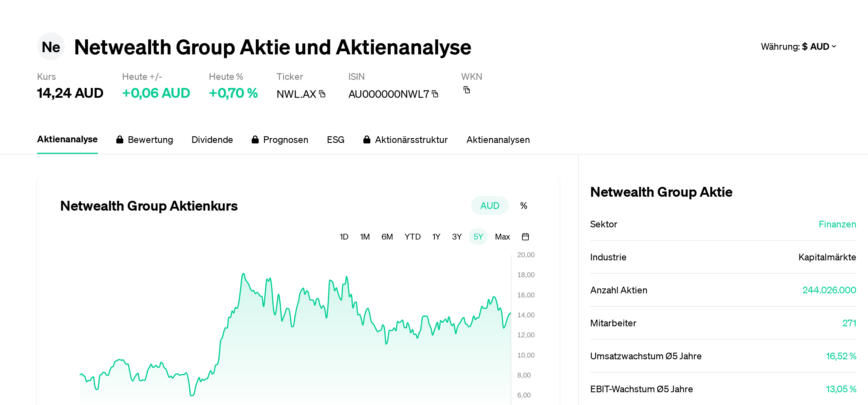Select the YTD range on the price chart

(412, 237)
